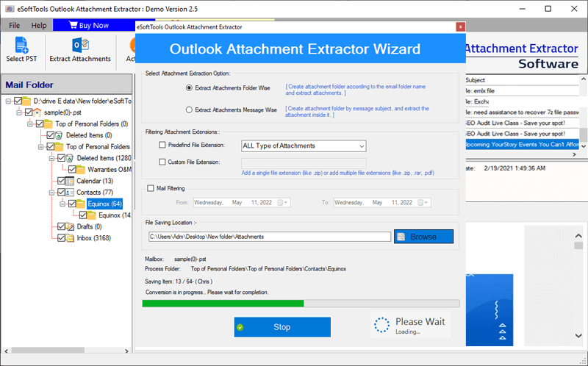Click the Stop button
588x366 pixels.
[x=282, y=327]
